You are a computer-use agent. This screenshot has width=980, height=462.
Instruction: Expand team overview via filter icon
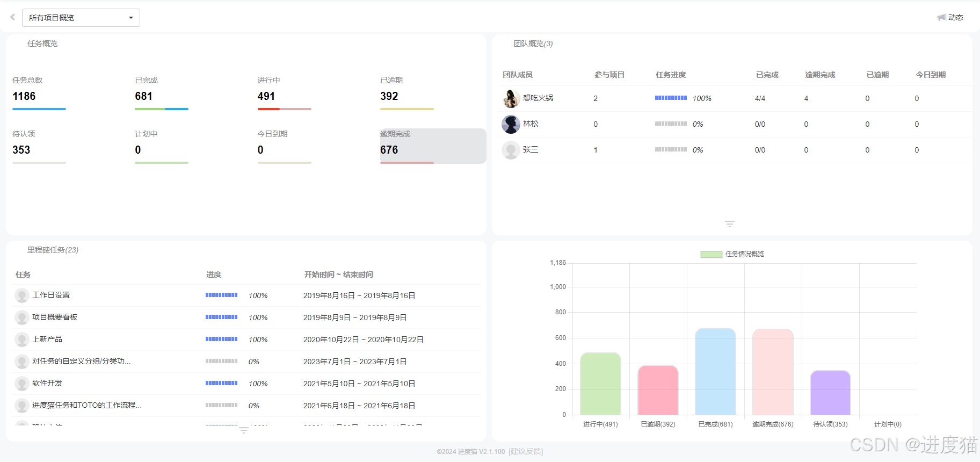[729, 224]
